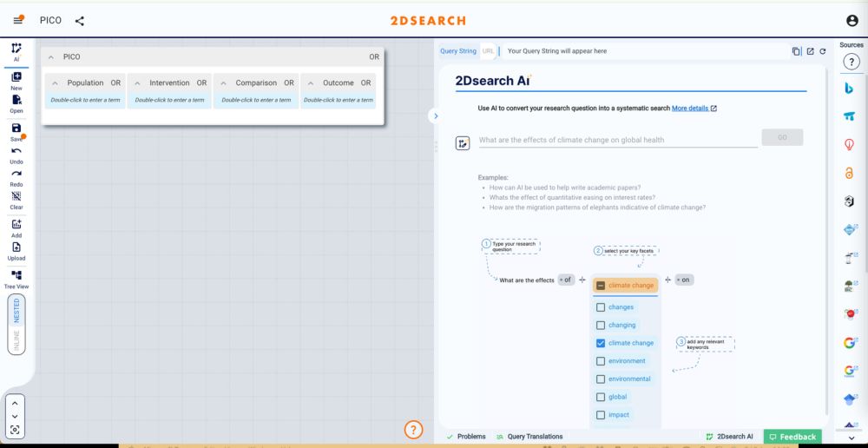Undo the last action
Viewport: 868px width, 448px height.
(16, 155)
